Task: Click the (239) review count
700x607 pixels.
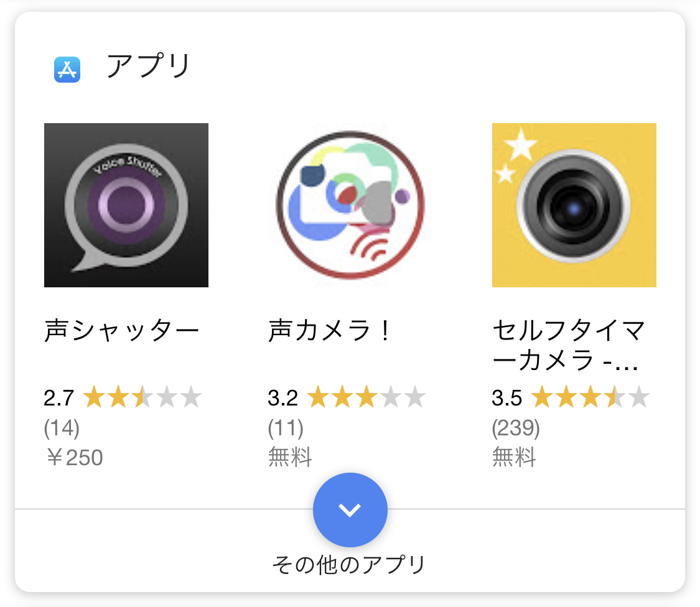Action: (516, 428)
